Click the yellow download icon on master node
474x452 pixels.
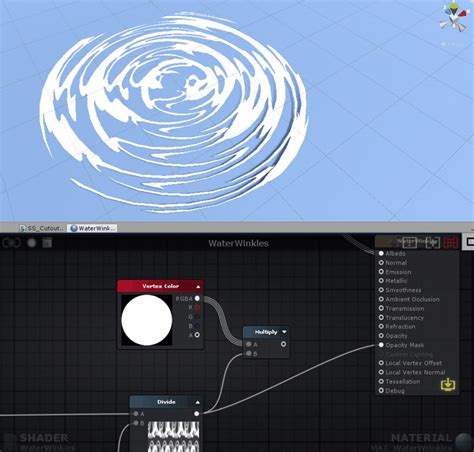pos(448,384)
